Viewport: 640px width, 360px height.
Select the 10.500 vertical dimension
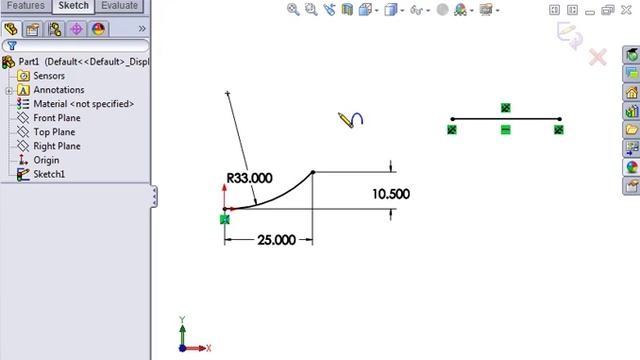tap(391, 194)
